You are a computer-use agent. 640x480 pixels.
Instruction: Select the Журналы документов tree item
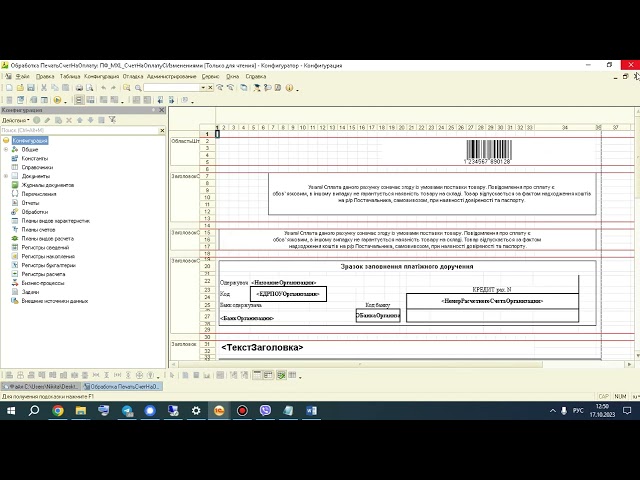(48, 185)
